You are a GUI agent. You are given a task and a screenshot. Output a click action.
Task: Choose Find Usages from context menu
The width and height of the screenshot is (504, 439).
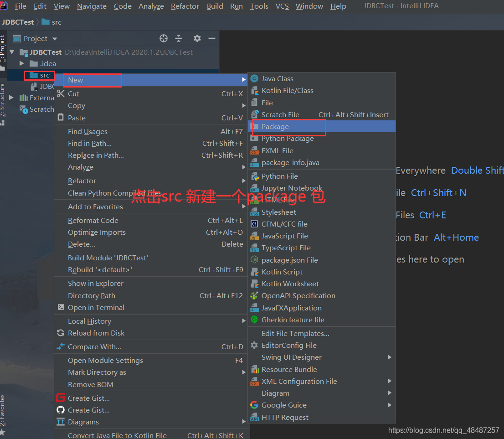click(151, 132)
